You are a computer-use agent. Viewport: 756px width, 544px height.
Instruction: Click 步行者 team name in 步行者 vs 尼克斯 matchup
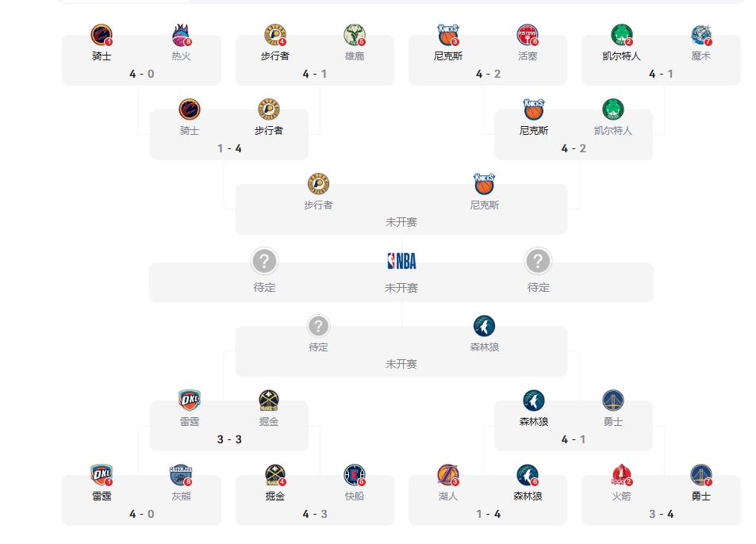318,205
